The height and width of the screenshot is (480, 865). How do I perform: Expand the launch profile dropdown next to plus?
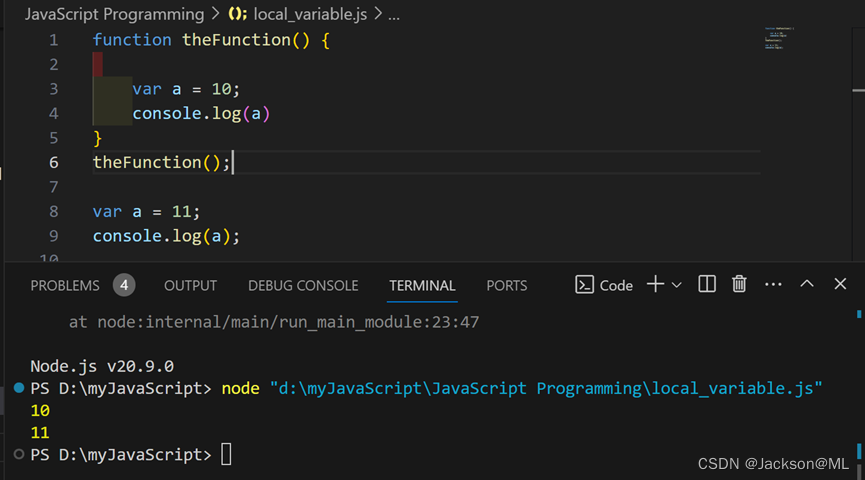pyautogui.click(x=677, y=285)
